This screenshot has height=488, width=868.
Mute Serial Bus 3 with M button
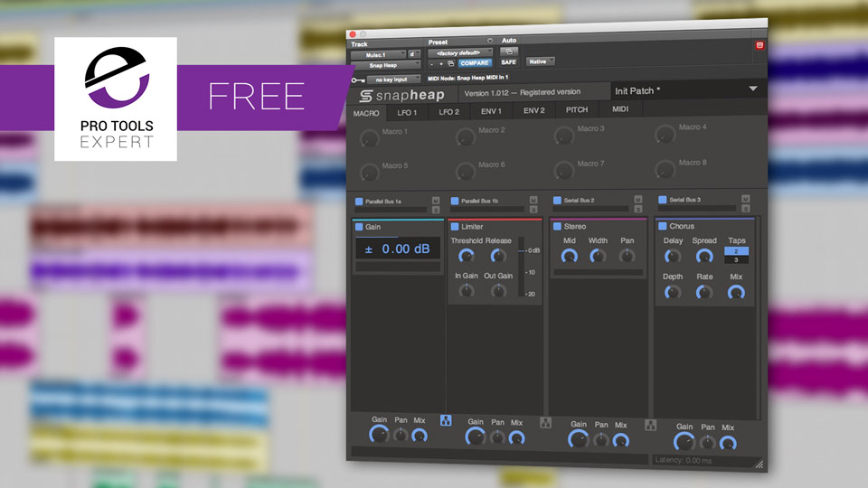[745, 199]
